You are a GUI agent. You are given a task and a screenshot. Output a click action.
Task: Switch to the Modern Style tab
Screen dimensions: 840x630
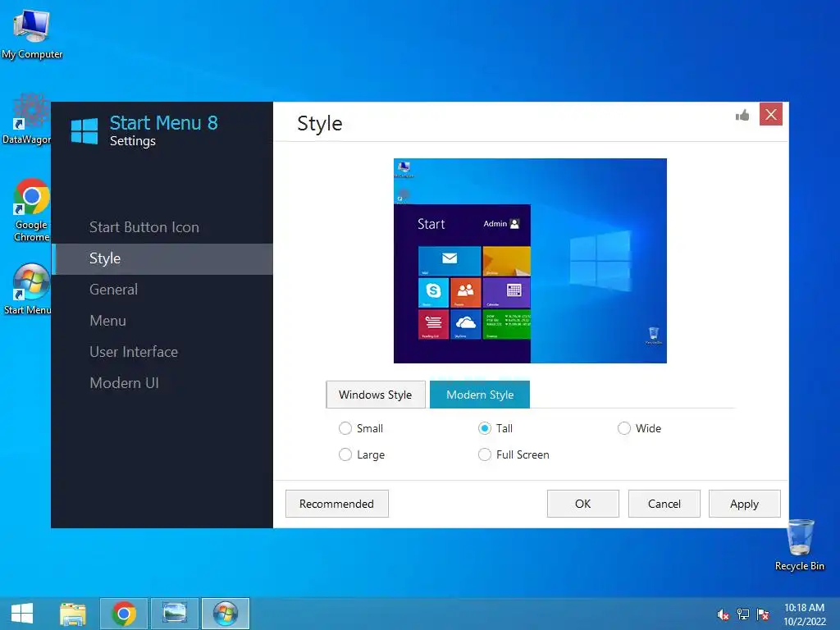(x=480, y=395)
